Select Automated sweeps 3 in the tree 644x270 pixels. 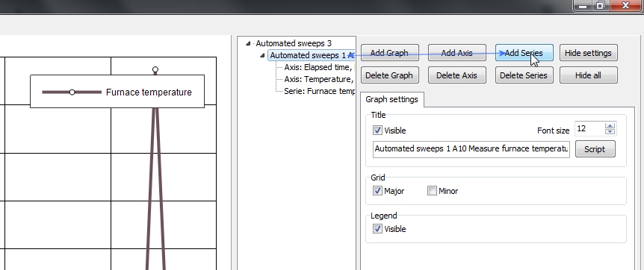[294, 43]
